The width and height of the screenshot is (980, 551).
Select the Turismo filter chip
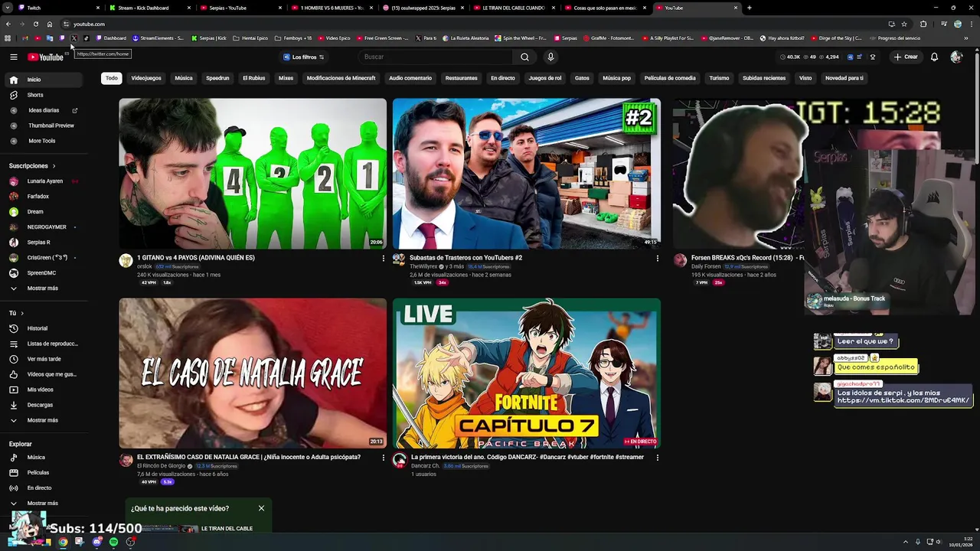click(x=719, y=78)
